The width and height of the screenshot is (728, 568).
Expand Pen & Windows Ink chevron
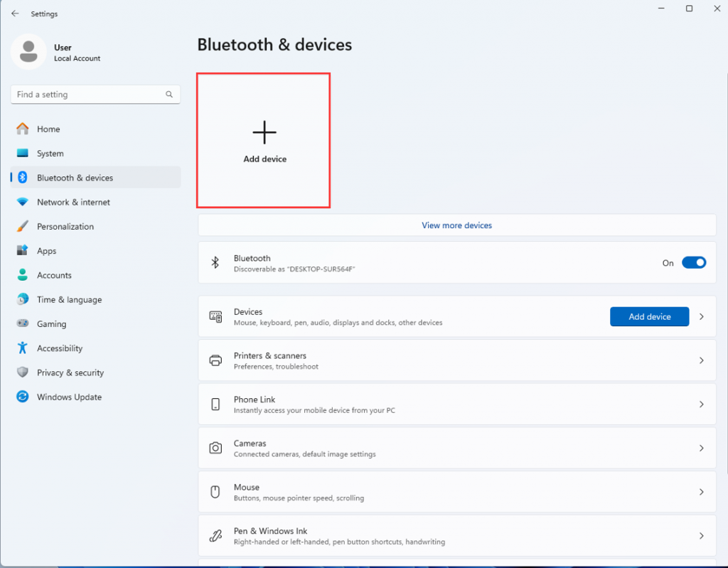(x=702, y=536)
